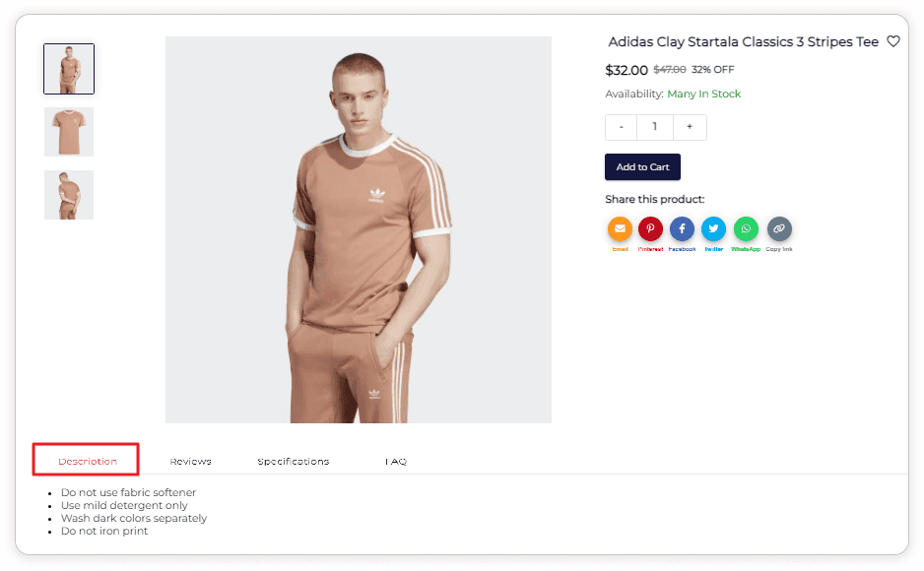The height and width of the screenshot is (571, 924).
Task: Switch to the Reviews tab
Action: (190, 461)
